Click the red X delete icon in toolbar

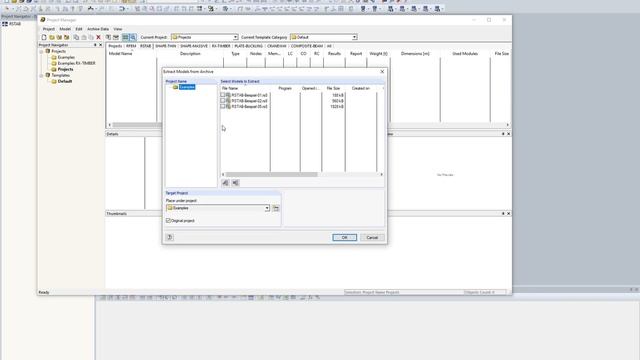(x=98, y=37)
